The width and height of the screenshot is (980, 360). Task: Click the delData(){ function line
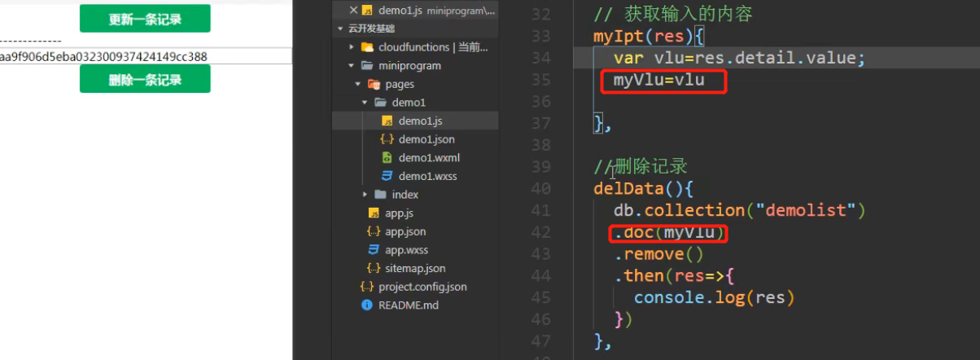[643, 189]
